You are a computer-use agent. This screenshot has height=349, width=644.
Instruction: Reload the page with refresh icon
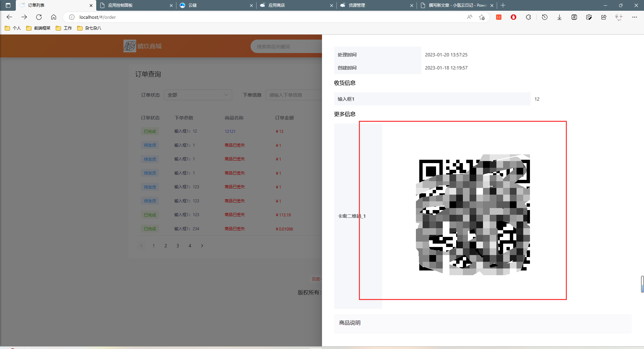click(39, 17)
